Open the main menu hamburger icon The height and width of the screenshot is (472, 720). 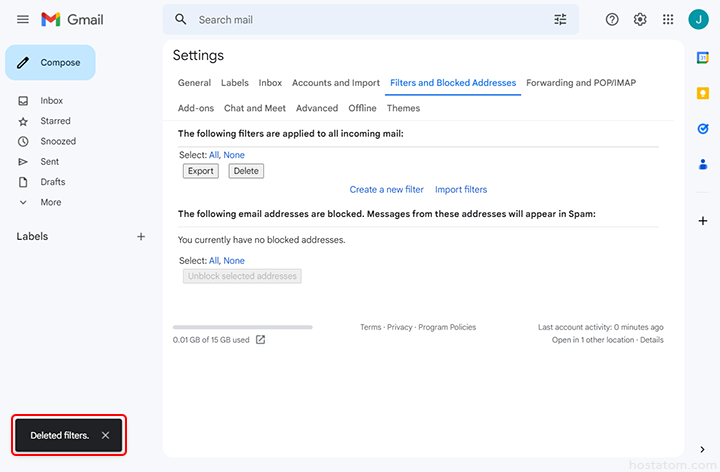[x=23, y=20]
